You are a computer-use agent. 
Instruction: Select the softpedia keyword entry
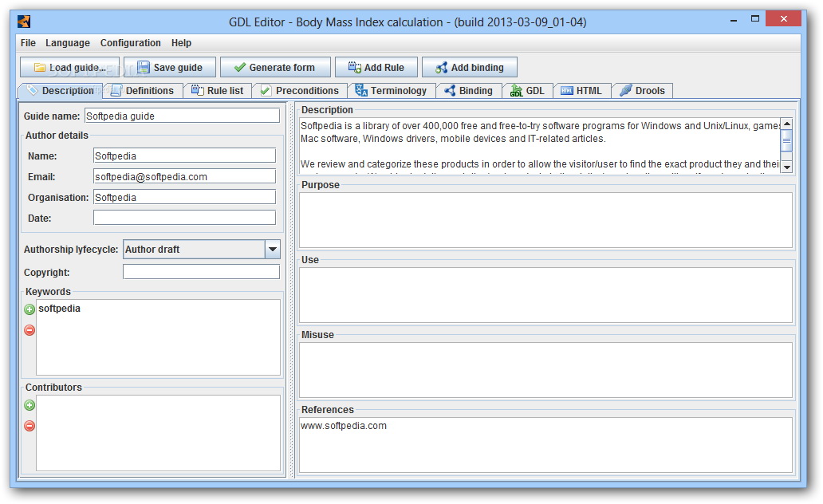(x=59, y=309)
